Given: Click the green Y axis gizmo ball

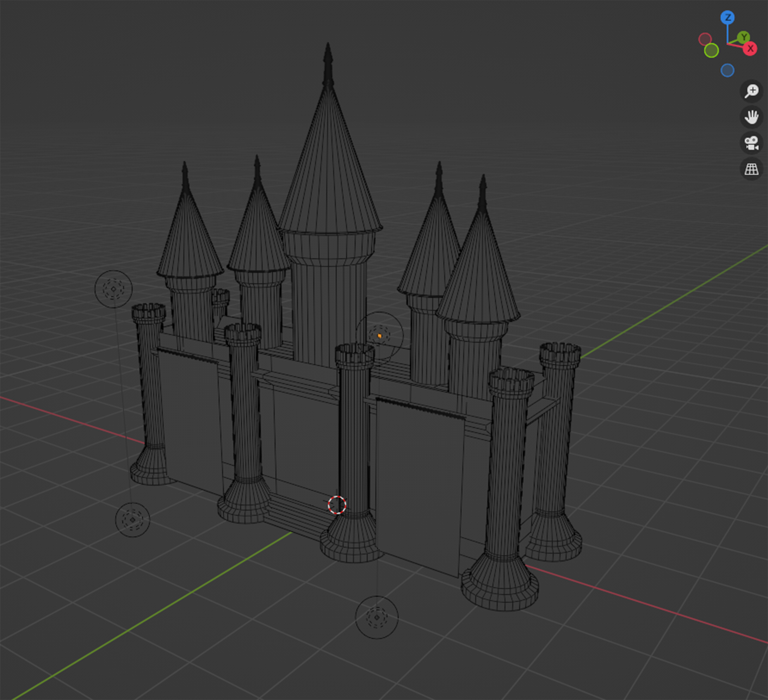Looking at the screenshot, I should (744, 38).
